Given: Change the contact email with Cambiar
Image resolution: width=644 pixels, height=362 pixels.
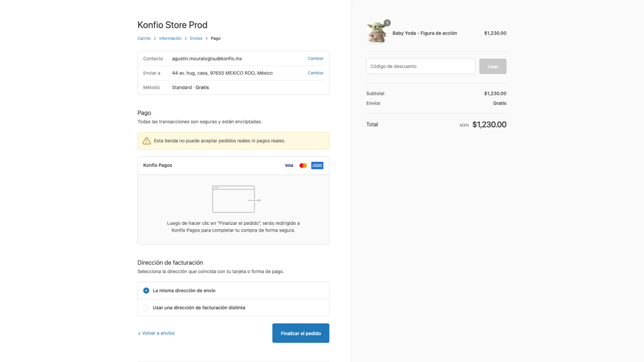Looking at the screenshot, I should [316, 59].
